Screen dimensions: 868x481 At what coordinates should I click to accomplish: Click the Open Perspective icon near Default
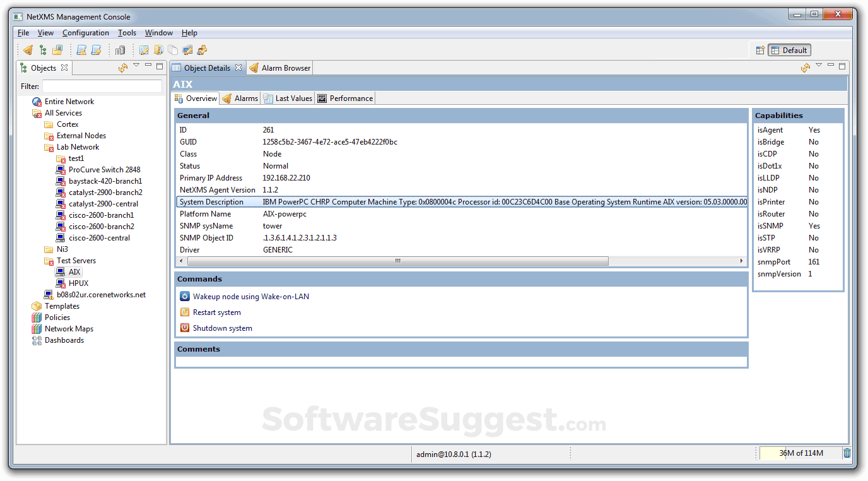click(759, 49)
